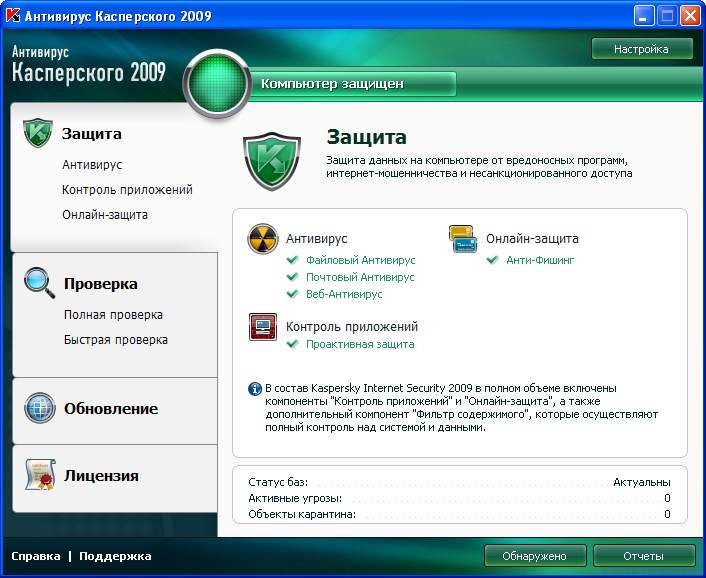Minimize the Kaspersky window
Viewport: 706px width, 578px height.
pos(644,16)
